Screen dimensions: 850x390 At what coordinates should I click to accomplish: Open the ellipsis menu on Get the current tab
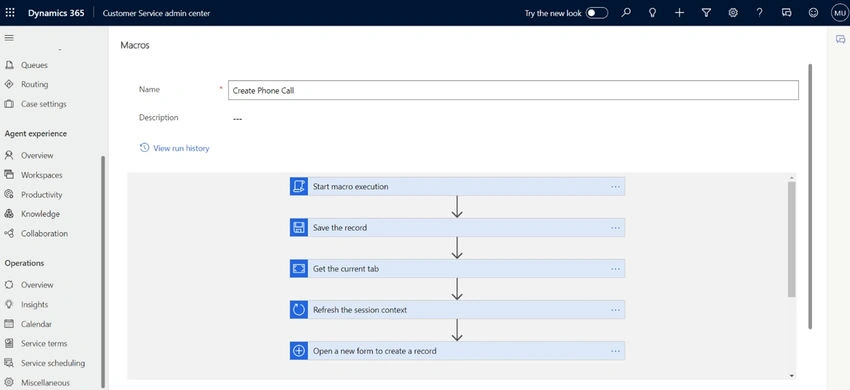click(615, 268)
